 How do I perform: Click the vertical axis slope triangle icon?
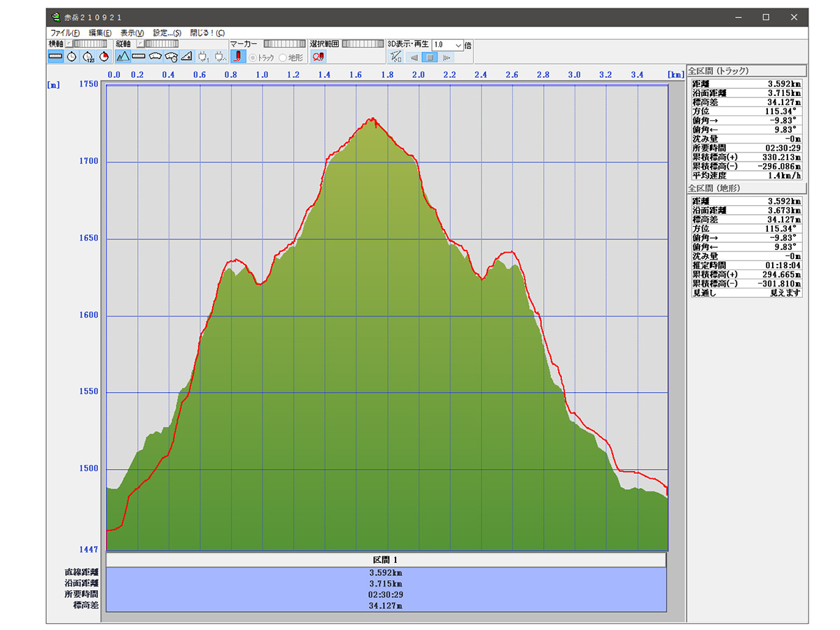point(187,57)
